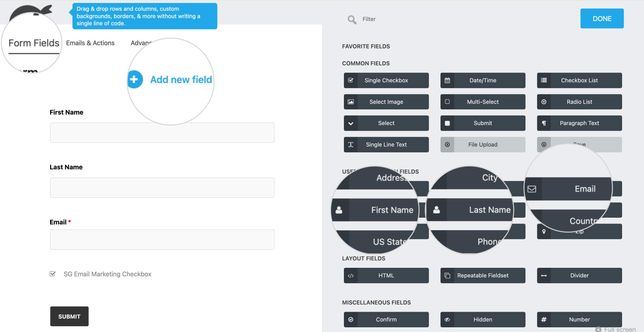Open the Advanced tab
This screenshot has height=332, width=644.
(141, 43)
